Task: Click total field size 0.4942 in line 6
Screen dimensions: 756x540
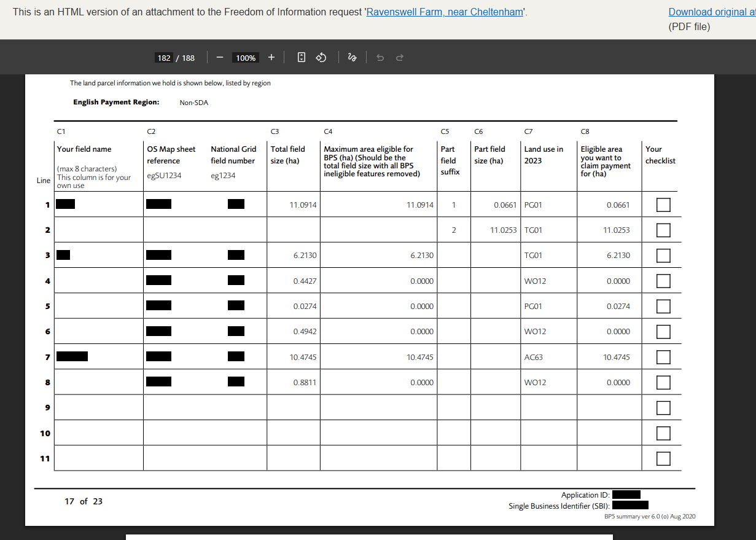Action: click(305, 332)
